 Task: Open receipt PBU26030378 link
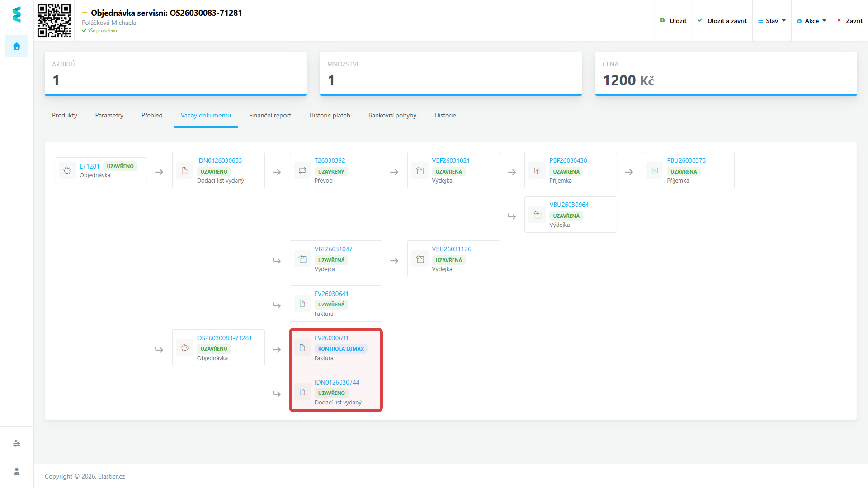[686, 160]
